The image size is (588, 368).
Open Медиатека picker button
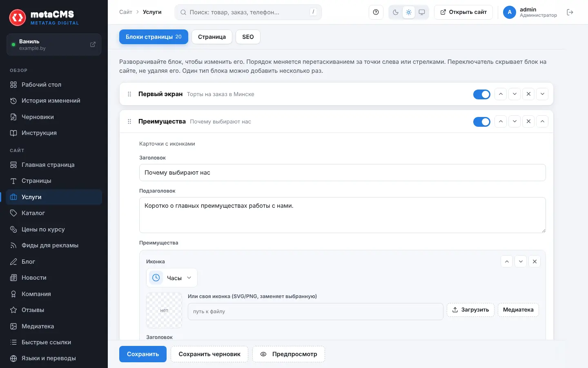(519, 310)
